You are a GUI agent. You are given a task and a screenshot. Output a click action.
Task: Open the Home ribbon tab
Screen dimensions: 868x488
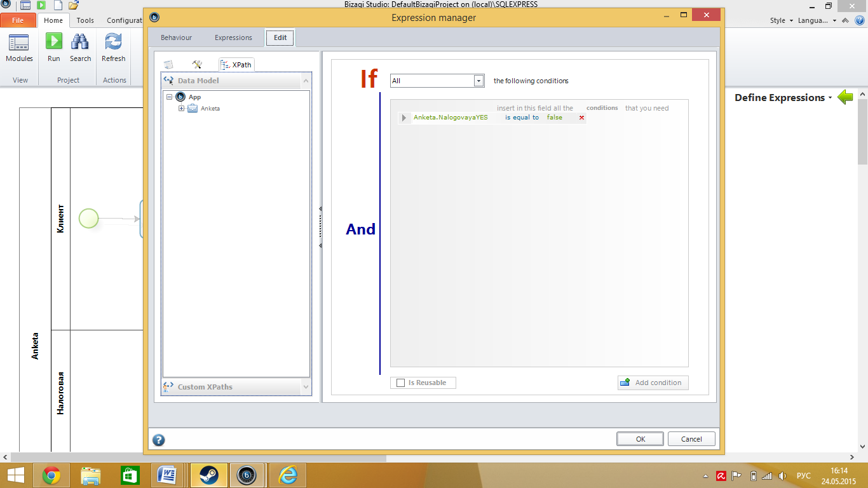pyautogui.click(x=53, y=20)
